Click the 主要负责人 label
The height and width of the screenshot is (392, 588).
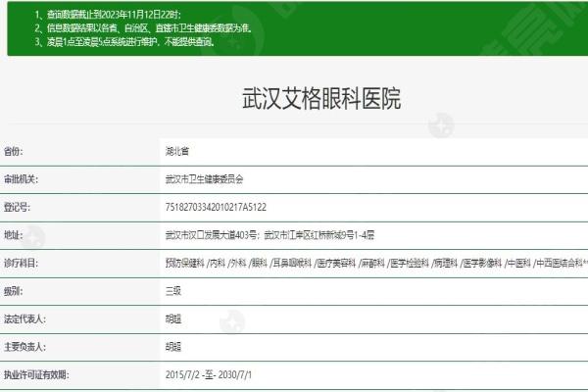tap(24, 347)
